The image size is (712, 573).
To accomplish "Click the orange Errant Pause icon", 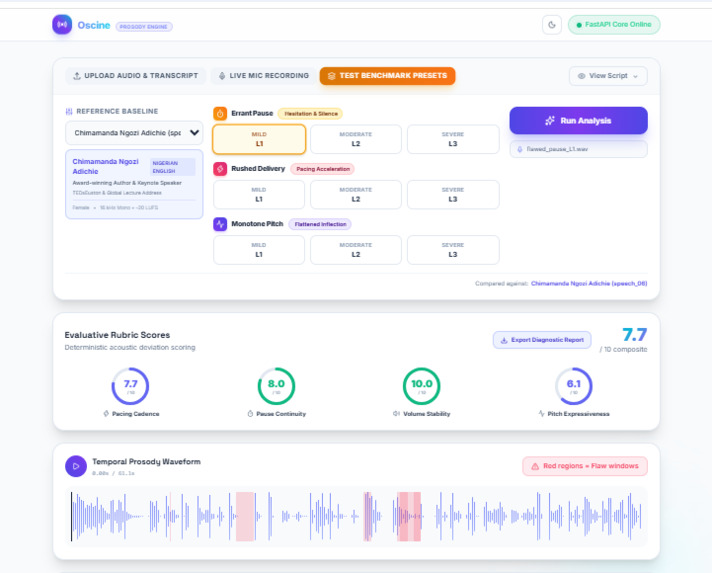I will (220, 114).
